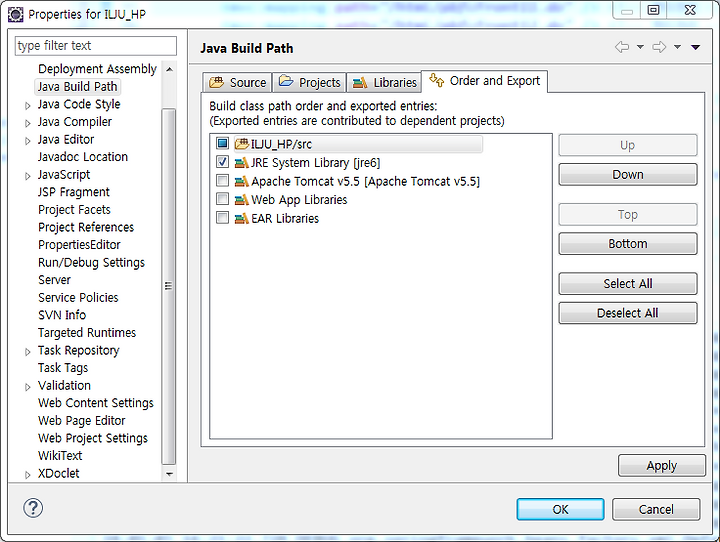Click the back navigation arrow icon
The height and width of the screenshot is (542, 720).
coord(622,47)
